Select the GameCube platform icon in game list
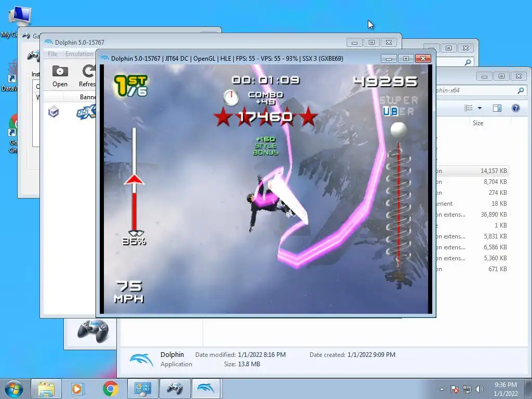The height and width of the screenshot is (399, 532). (x=54, y=112)
